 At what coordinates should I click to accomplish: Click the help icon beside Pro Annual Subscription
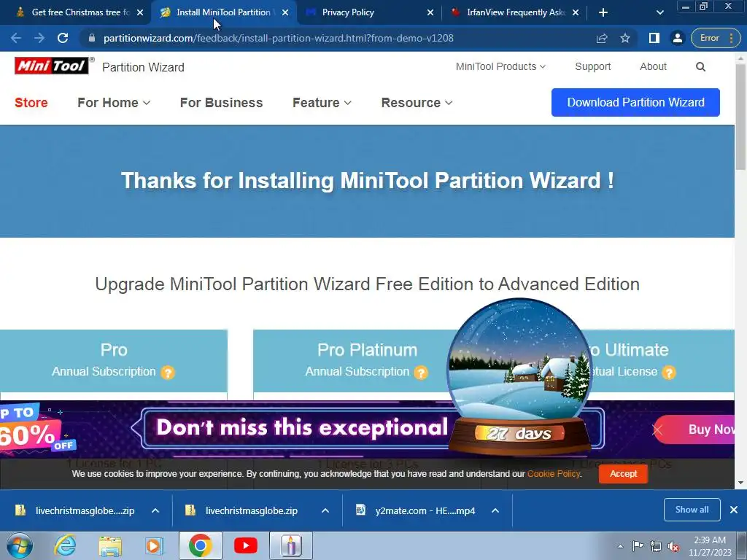[168, 373]
